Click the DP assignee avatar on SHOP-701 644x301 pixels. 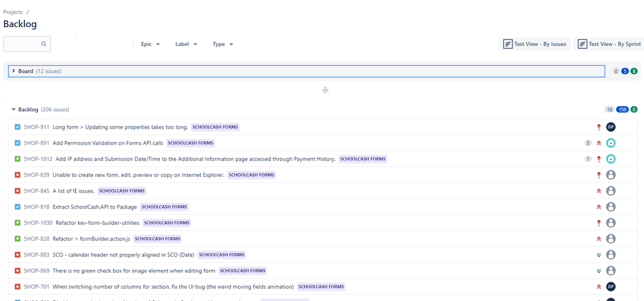pos(610,287)
